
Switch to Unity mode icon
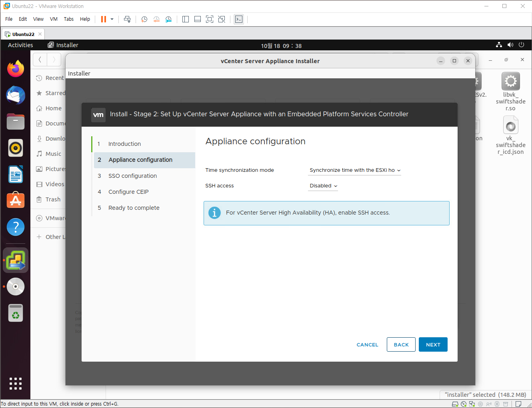point(222,19)
